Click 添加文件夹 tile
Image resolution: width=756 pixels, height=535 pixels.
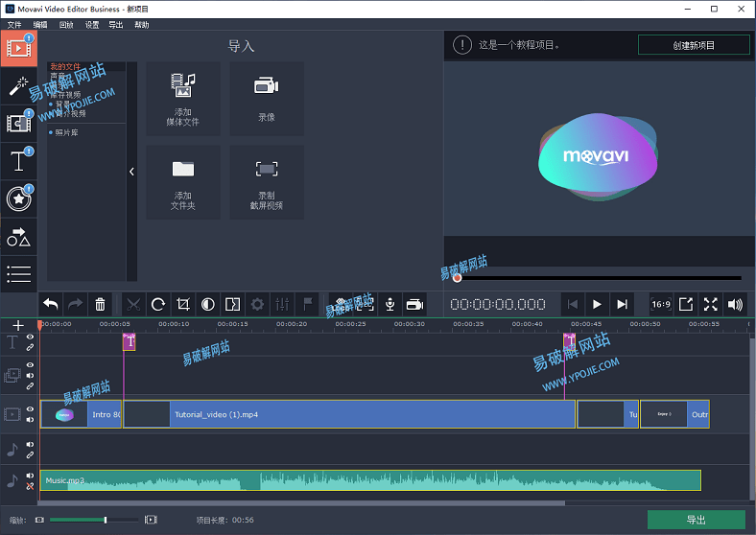(x=182, y=183)
